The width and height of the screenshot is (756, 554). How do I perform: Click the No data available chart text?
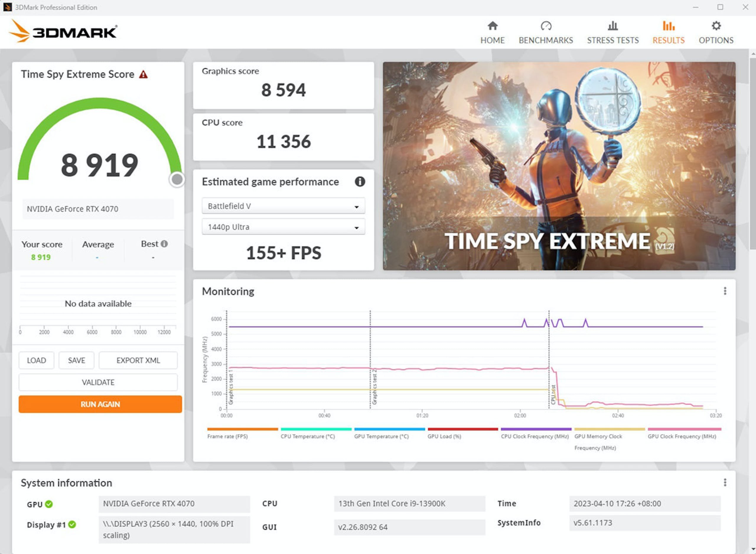pyautogui.click(x=98, y=303)
